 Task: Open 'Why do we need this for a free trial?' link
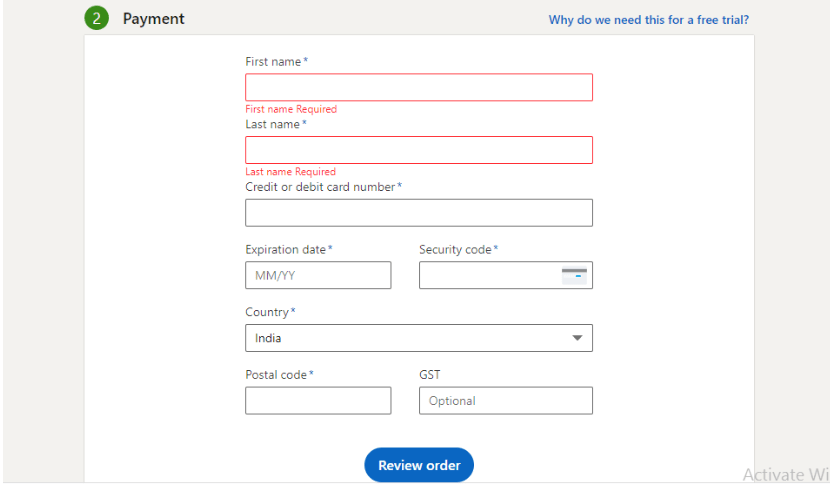[x=648, y=20]
